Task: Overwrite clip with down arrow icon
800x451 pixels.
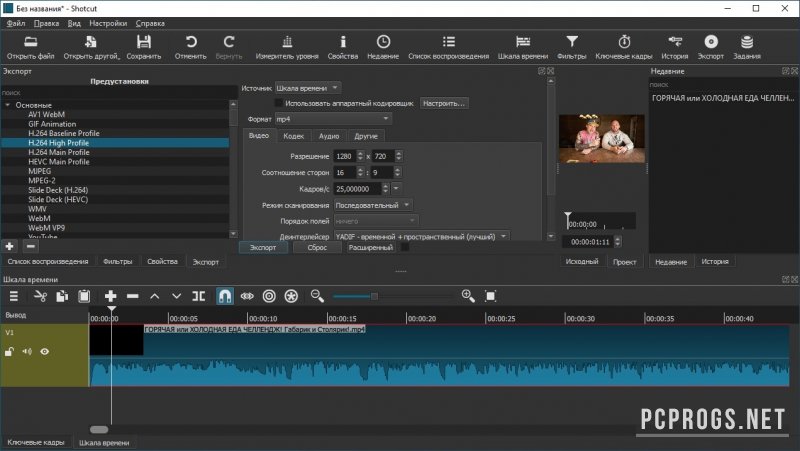Action: tap(177, 296)
